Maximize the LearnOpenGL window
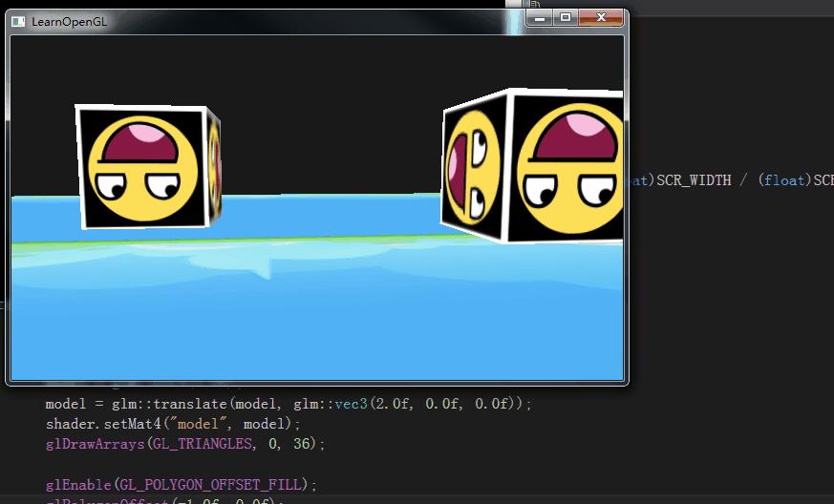The image size is (834, 504). [566, 17]
